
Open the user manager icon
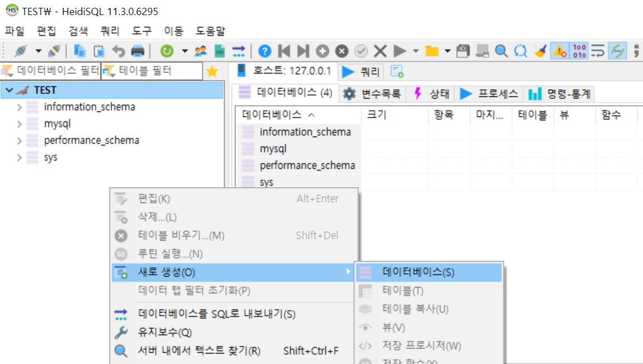(201, 51)
